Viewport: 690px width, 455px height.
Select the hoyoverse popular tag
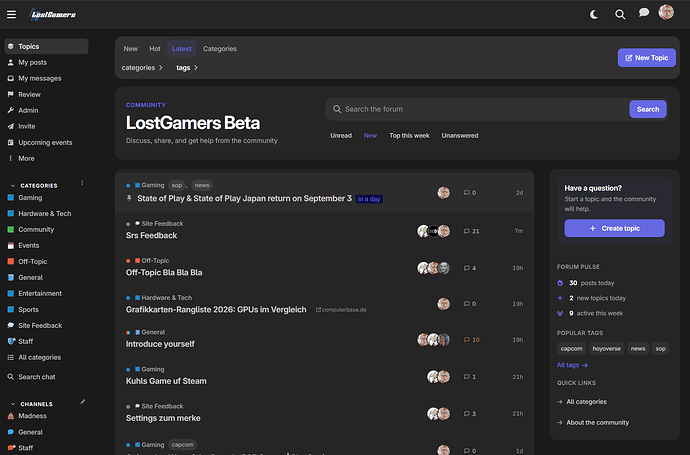[x=606, y=349]
